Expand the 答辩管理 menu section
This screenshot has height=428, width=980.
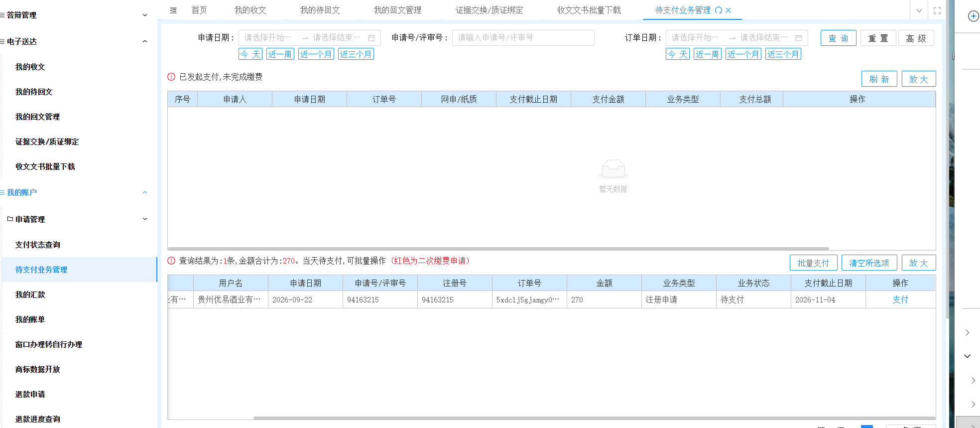click(145, 15)
